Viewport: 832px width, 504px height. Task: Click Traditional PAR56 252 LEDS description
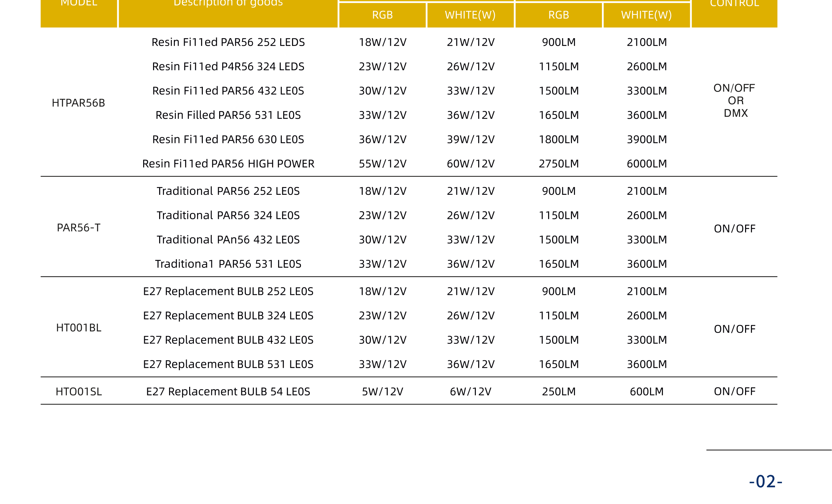(x=228, y=191)
